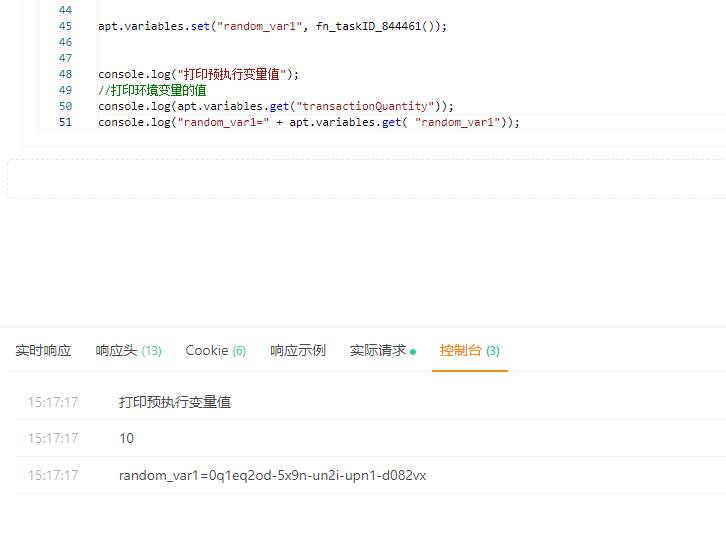This screenshot has height=535, width=726.
Task: Click the random_var1 console output line
Action: [x=272, y=475]
